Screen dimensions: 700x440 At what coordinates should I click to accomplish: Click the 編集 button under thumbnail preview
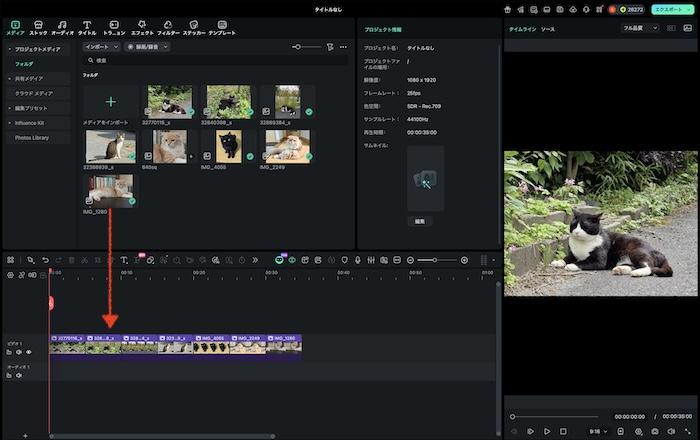point(419,220)
